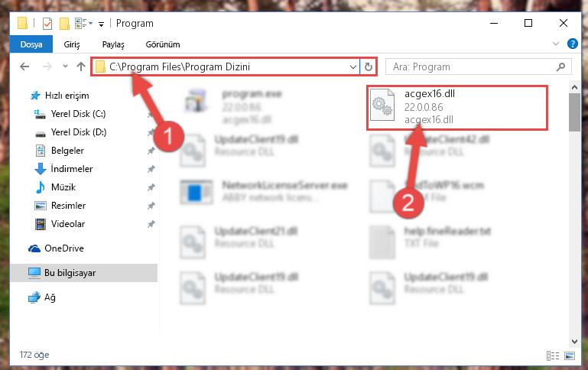Click the back navigation arrow
This screenshot has width=588, height=370.
coord(24,67)
